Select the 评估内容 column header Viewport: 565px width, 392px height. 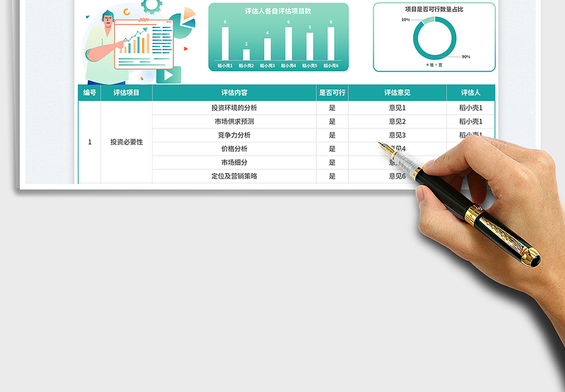pos(234,93)
